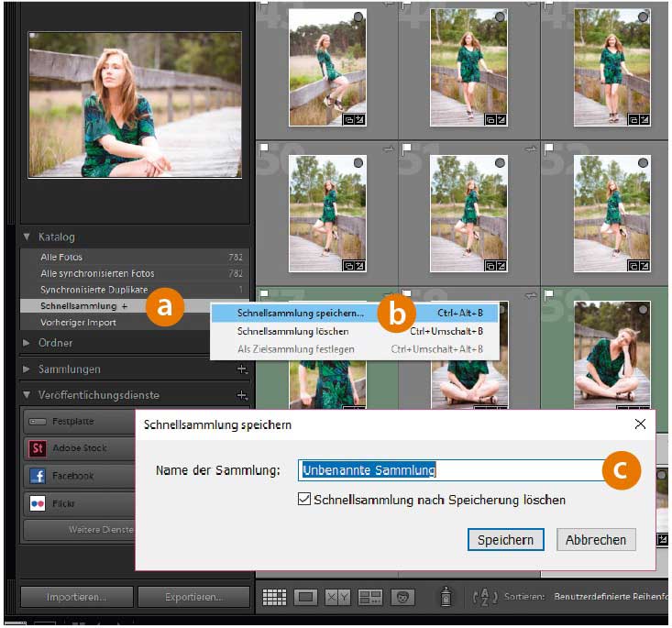The image size is (672, 628).
Task: Open the People face view
Action: tap(402, 597)
